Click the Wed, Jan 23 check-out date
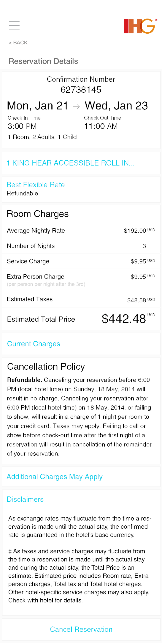The height and width of the screenshot is (644, 162). [116, 106]
